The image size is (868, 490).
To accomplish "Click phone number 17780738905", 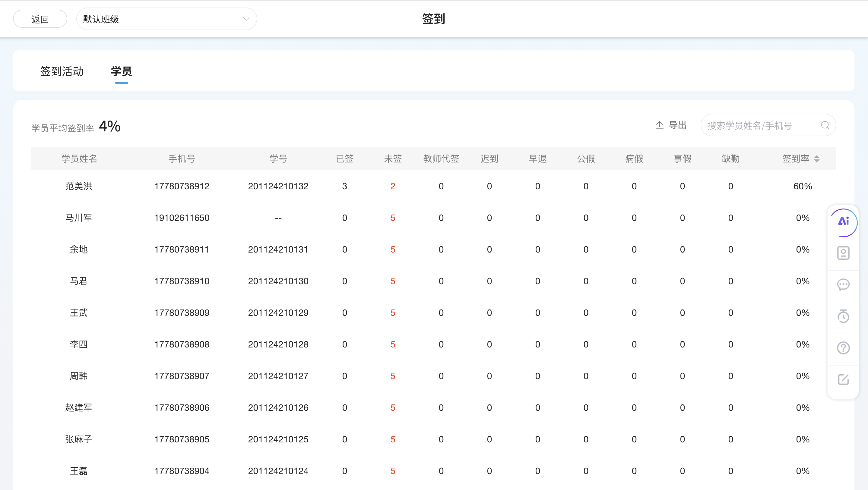I will tap(182, 439).
